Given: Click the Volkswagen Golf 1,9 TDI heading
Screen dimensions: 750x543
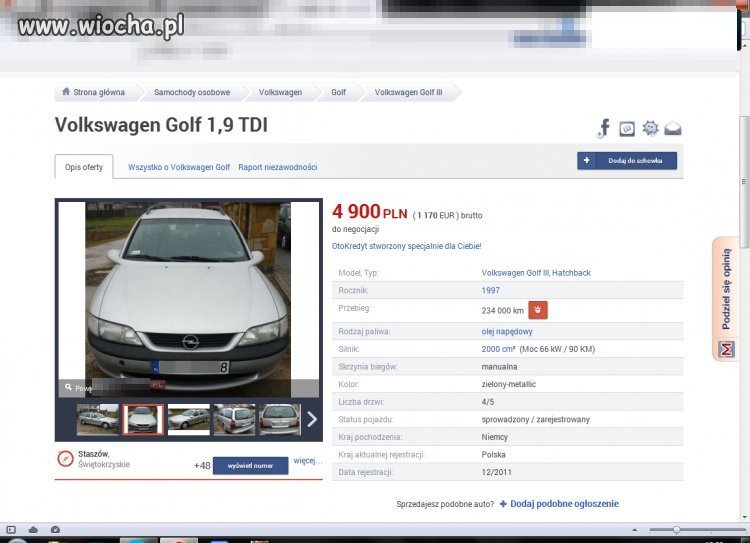Looking at the screenshot, I should point(161,125).
